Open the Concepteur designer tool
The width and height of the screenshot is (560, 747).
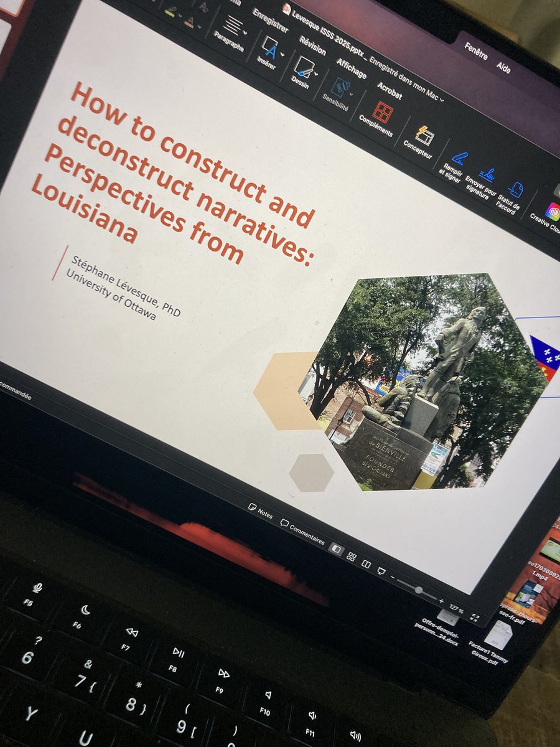pos(425,134)
